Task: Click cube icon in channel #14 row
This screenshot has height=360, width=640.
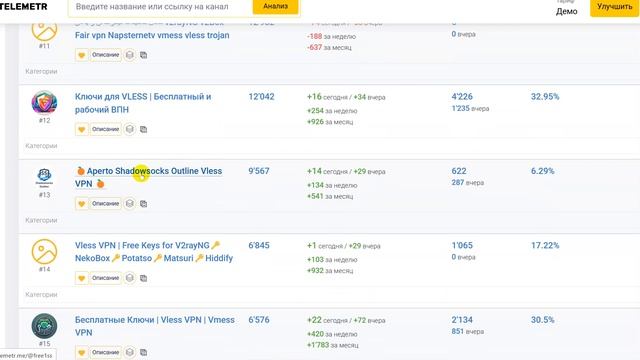Action: click(129, 278)
